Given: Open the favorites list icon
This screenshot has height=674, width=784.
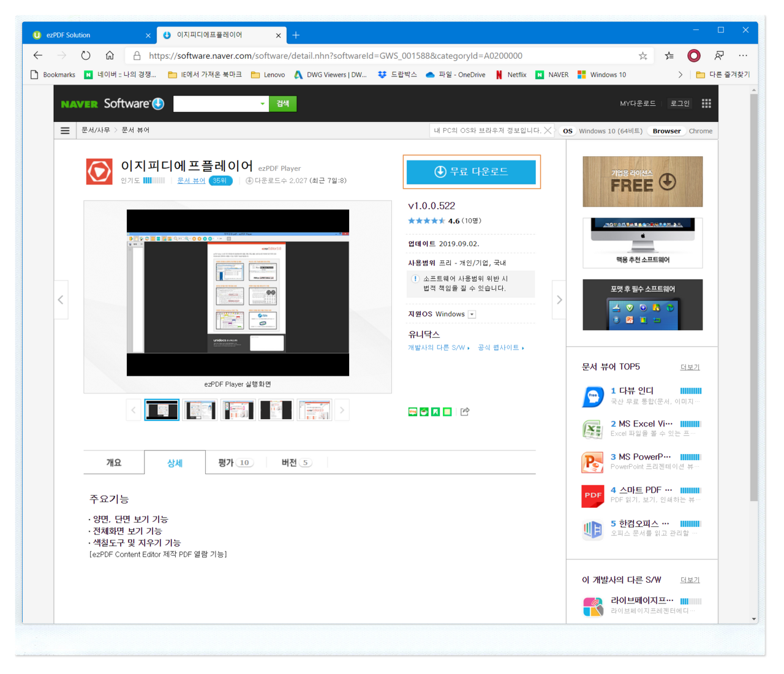Looking at the screenshot, I should (x=669, y=56).
